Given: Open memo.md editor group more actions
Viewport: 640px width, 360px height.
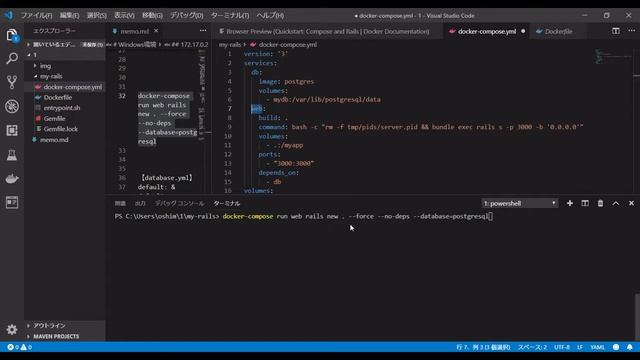Looking at the screenshot, I should pyautogui.click(x=202, y=31).
